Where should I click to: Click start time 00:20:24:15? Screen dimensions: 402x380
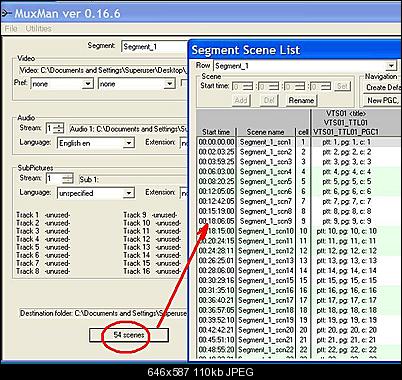coord(216,241)
